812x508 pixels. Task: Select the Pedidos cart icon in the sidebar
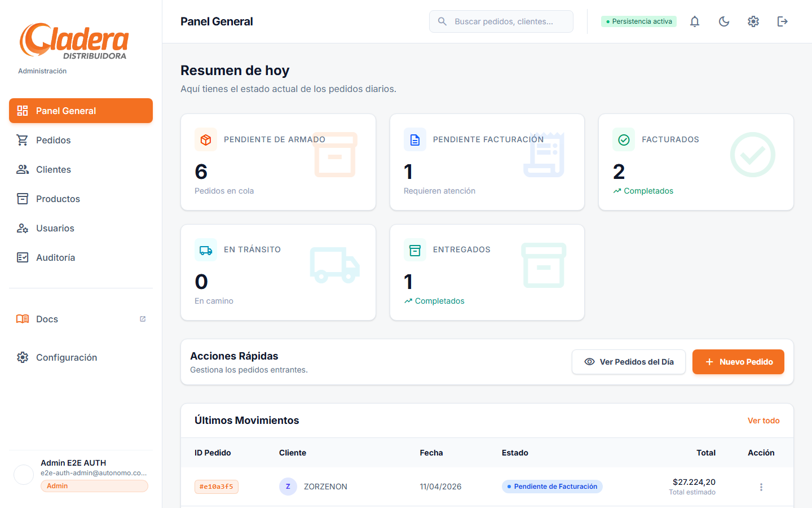click(x=23, y=140)
